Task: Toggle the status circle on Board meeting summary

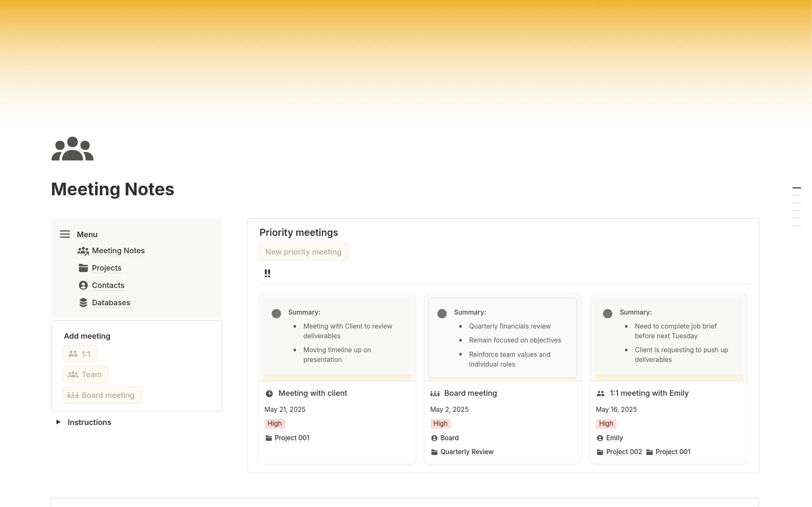Action: 442,313
